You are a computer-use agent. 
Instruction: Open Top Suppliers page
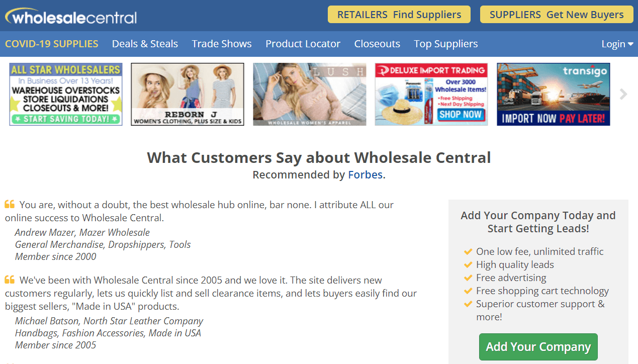[446, 44]
